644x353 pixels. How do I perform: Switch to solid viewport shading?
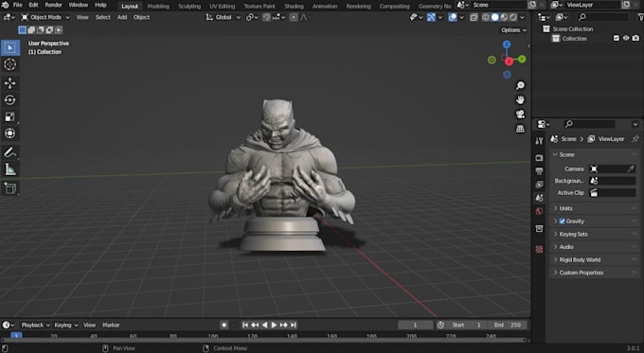pos(495,17)
